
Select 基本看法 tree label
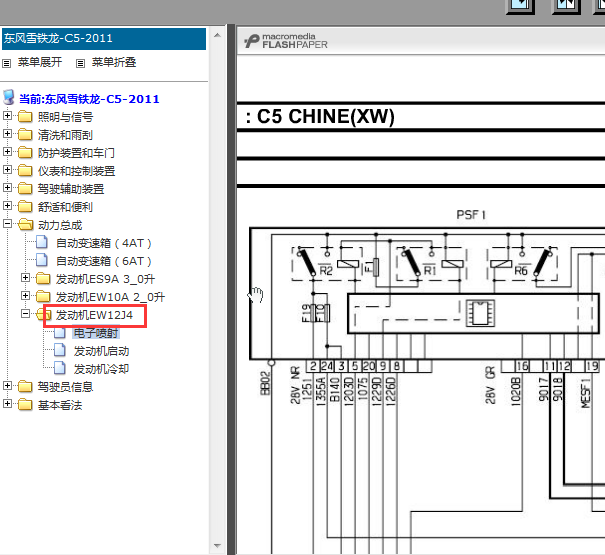pyautogui.click(x=60, y=405)
